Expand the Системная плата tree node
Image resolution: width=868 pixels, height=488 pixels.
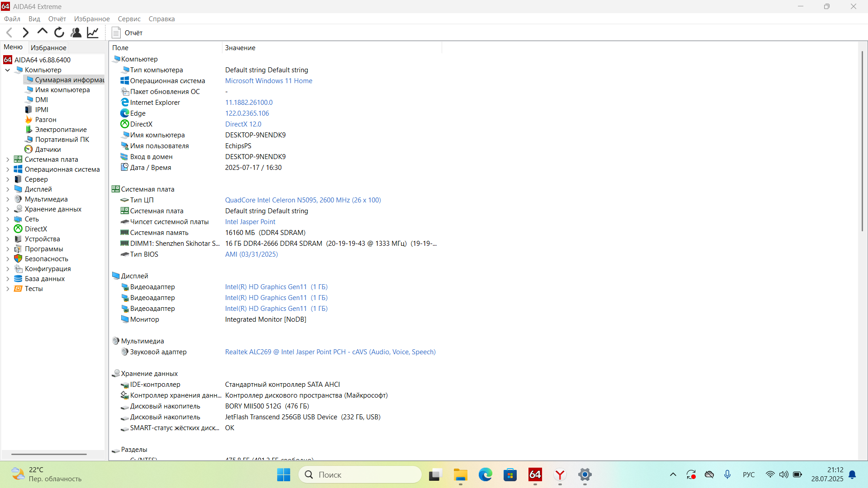tap(8, 160)
